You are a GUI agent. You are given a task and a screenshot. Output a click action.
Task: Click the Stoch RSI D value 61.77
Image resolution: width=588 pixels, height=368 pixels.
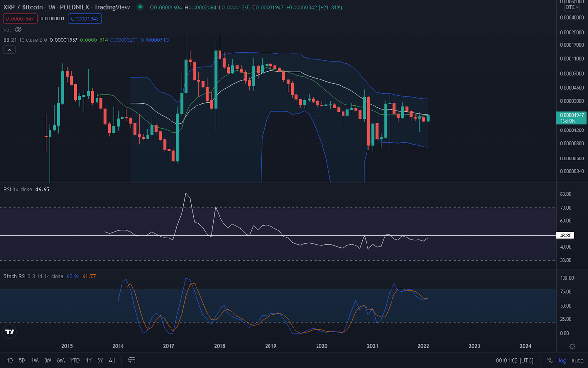tap(89, 276)
